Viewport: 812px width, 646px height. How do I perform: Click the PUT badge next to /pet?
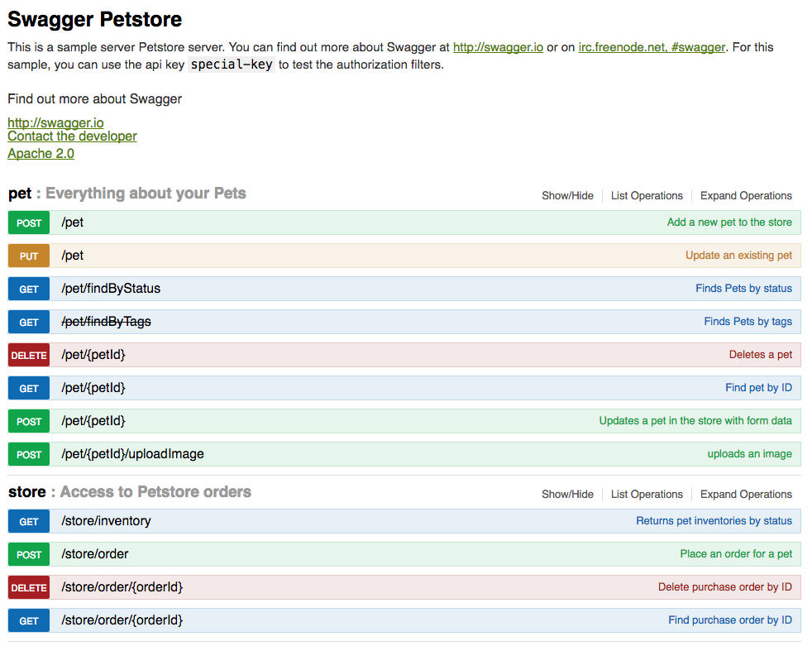[28, 255]
